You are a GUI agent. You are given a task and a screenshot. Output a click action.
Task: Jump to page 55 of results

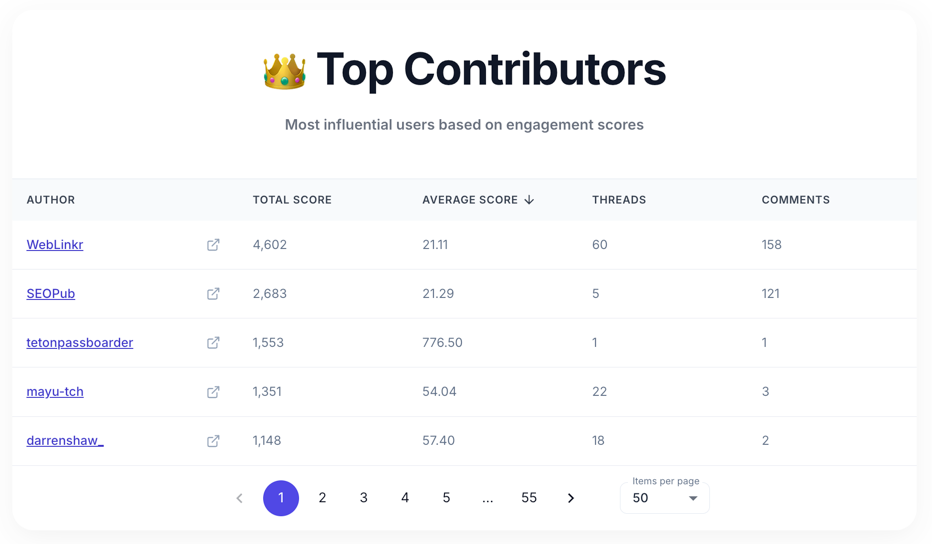click(529, 498)
